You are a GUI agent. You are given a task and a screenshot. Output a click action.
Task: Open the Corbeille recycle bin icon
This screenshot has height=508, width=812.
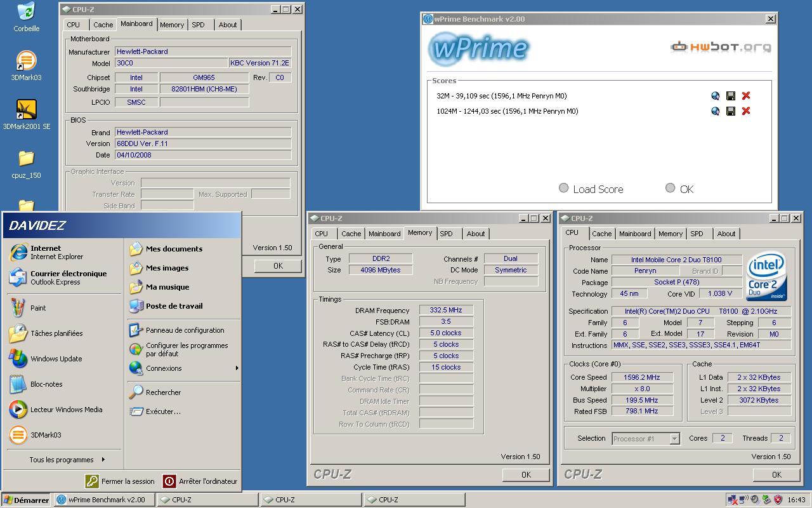point(26,17)
